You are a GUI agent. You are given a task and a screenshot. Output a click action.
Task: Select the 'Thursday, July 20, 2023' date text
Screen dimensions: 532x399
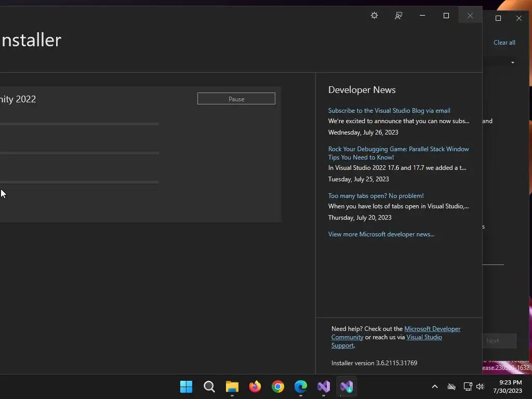pyautogui.click(x=360, y=218)
